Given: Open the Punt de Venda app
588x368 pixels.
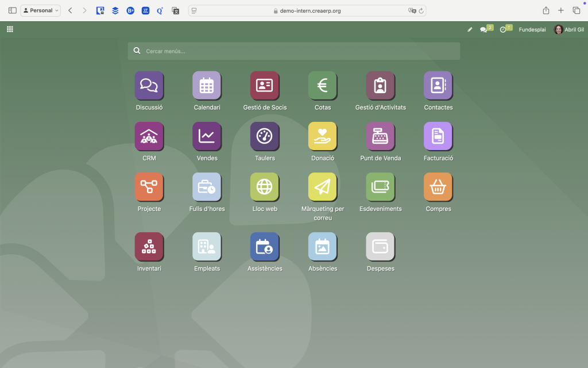Looking at the screenshot, I should click(380, 136).
